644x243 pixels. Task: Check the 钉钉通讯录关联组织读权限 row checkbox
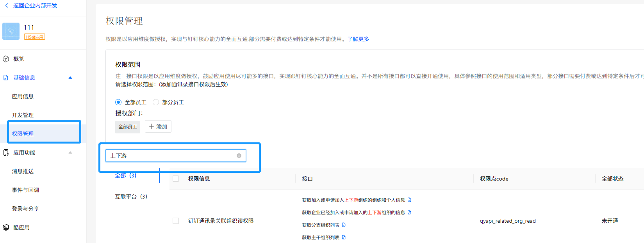(x=176, y=221)
